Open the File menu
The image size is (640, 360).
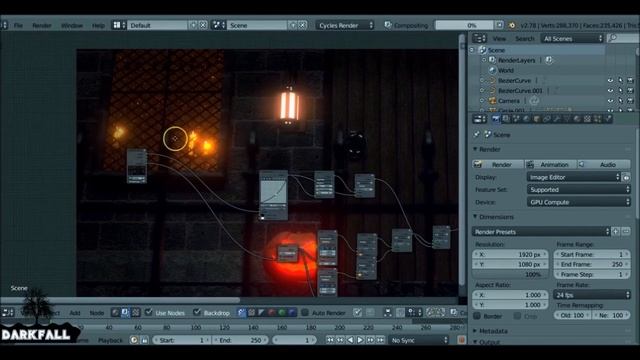pyautogui.click(x=18, y=25)
